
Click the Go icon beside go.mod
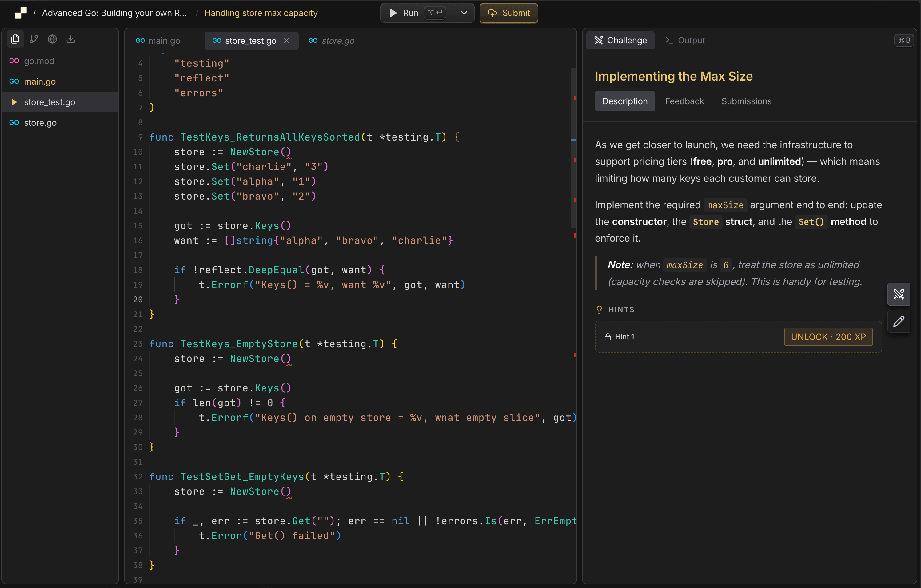(x=14, y=61)
